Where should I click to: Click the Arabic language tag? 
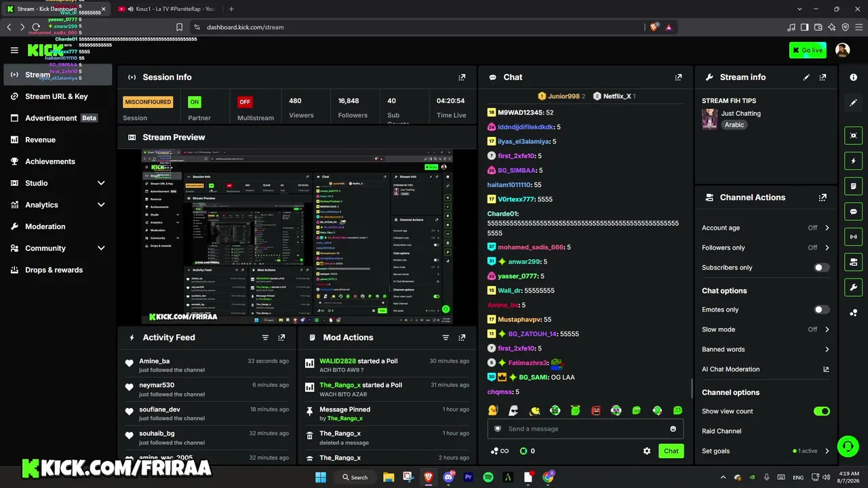point(734,125)
